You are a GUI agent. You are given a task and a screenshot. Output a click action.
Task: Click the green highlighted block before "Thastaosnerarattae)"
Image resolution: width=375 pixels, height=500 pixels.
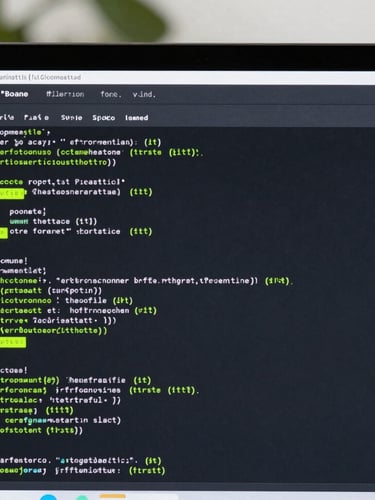pos(12,193)
